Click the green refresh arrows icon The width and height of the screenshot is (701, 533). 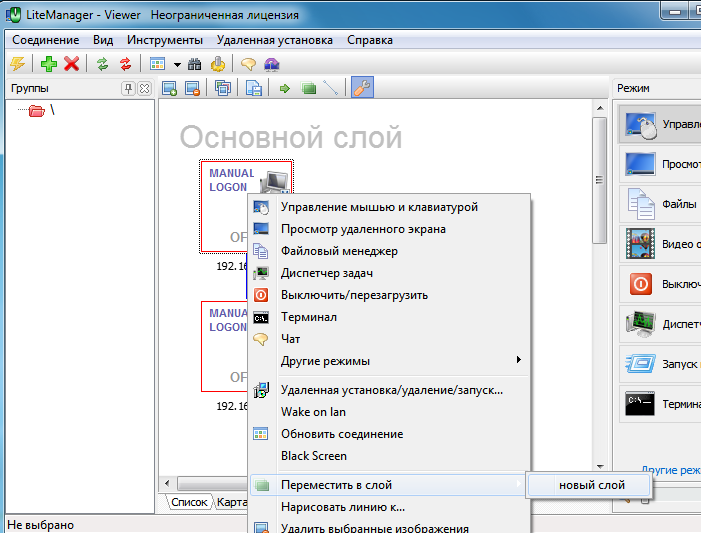(x=102, y=64)
